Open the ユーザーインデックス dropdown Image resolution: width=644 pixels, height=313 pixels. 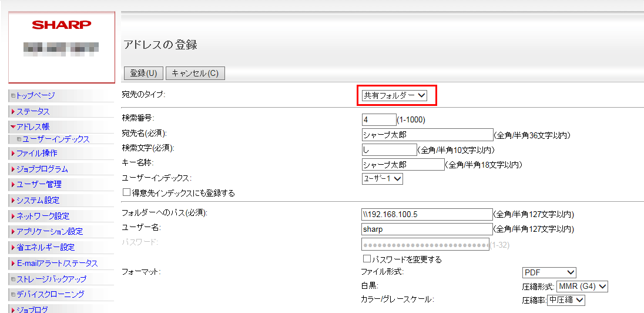383,178
